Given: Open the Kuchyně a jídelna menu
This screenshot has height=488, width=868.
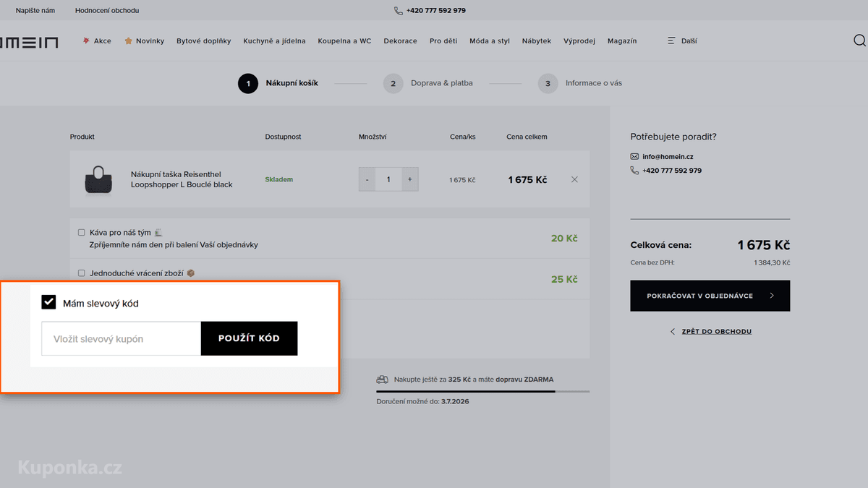Looking at the screenshot, I should (x=274, y=41).
